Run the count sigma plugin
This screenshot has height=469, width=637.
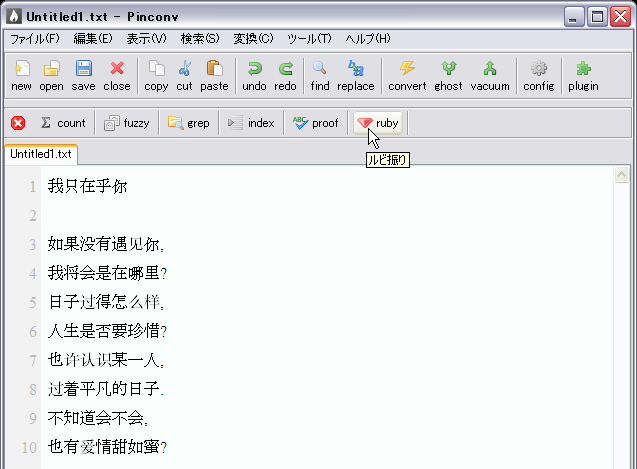[63, 123]
